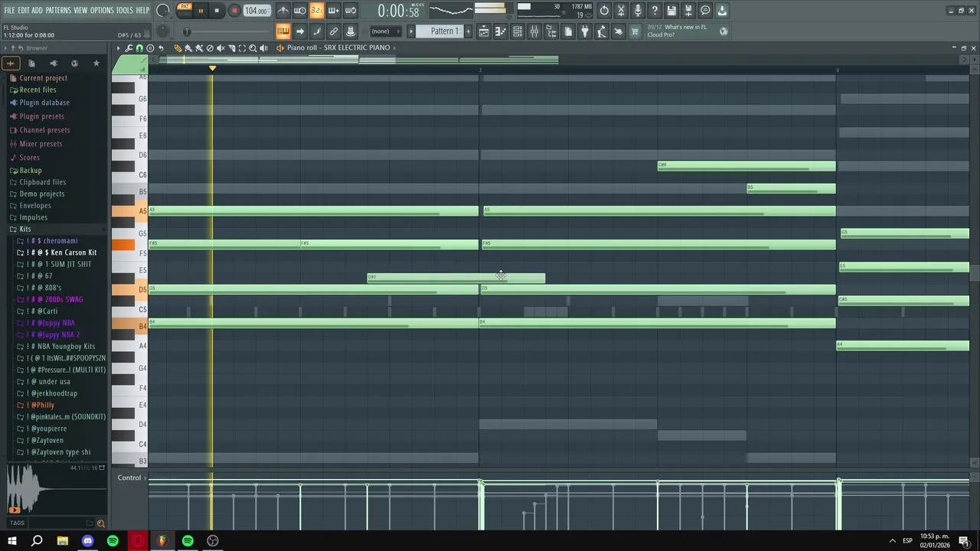Open the EDIT menu
Image resolution: width=980 pixels, height=551 pixels.
pos(24,10)
